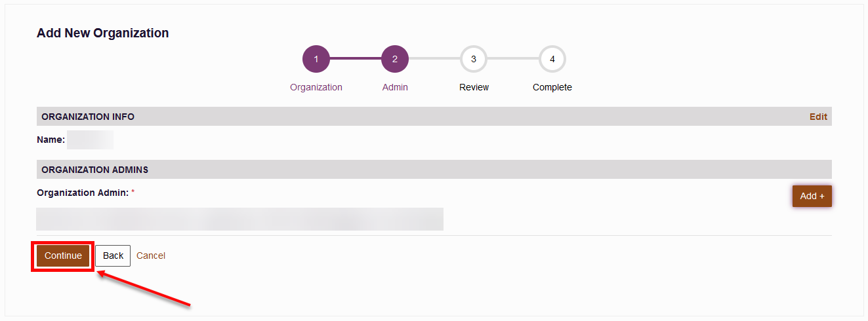The width and height of the screenshot is (868, 321).
Task: Click the Organization Admin field label
Action: point(83,193)
